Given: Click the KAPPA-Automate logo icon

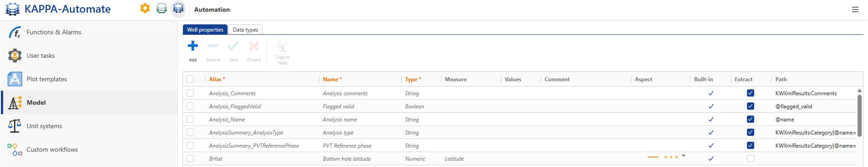Looking at the screenshot, I should click(13, 9).
